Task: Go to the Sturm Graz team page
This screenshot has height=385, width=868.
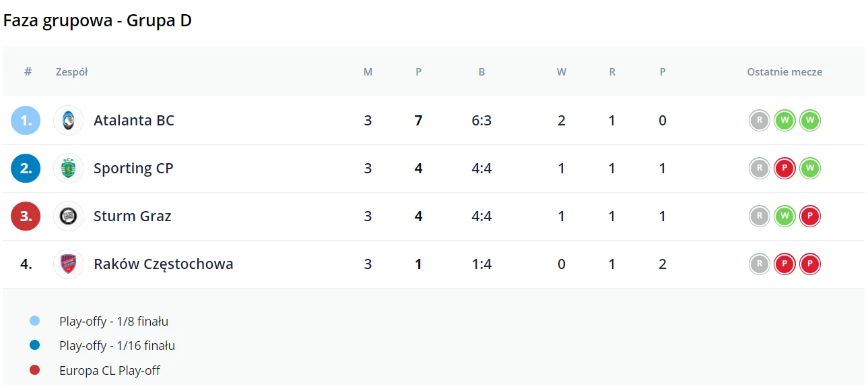Action: click(133, 216)
